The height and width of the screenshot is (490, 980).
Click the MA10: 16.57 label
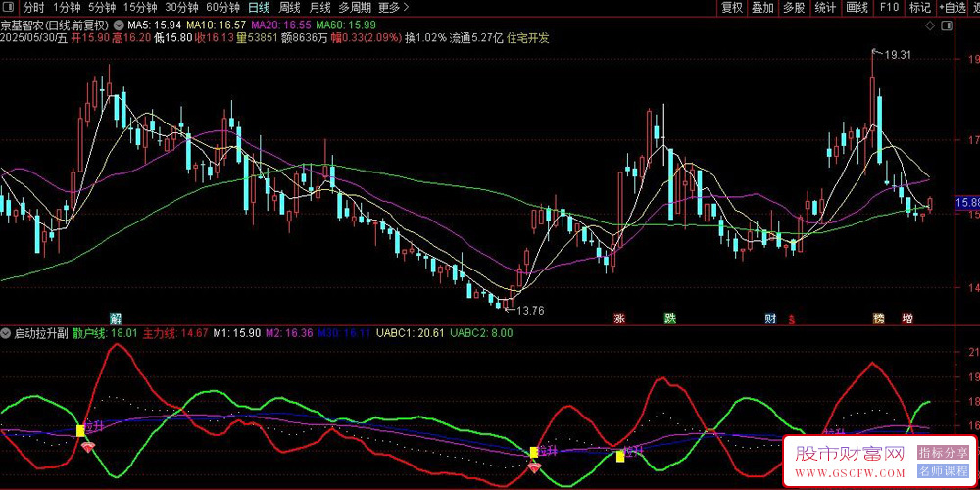[217, 25]
